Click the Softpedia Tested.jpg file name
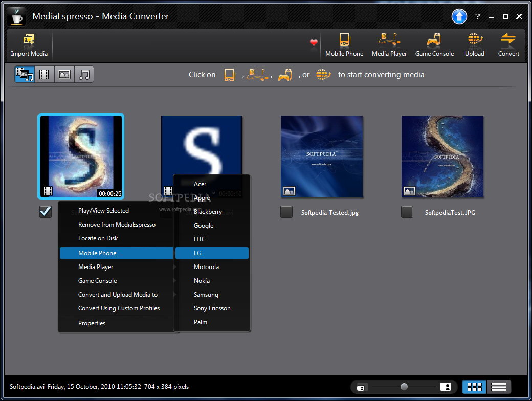The height and width of the screenshot is (401, 532). pyautogui.click(x=330, y=213)
